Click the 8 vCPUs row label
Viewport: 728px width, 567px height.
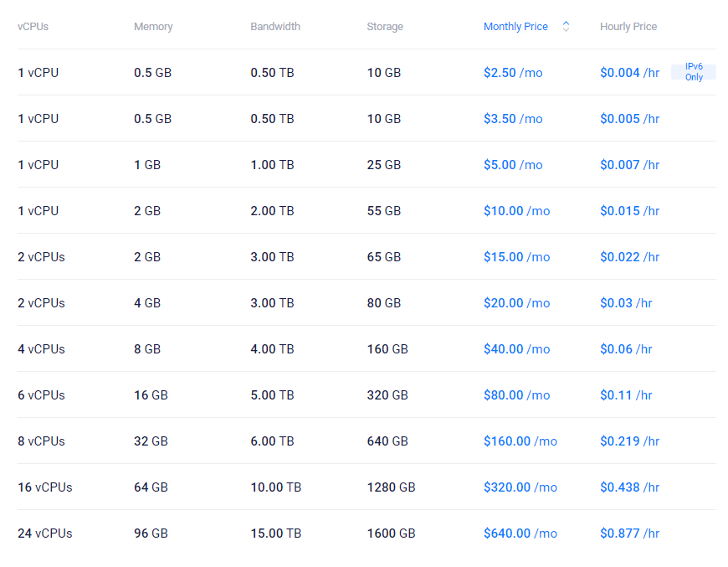click(41, 441)
